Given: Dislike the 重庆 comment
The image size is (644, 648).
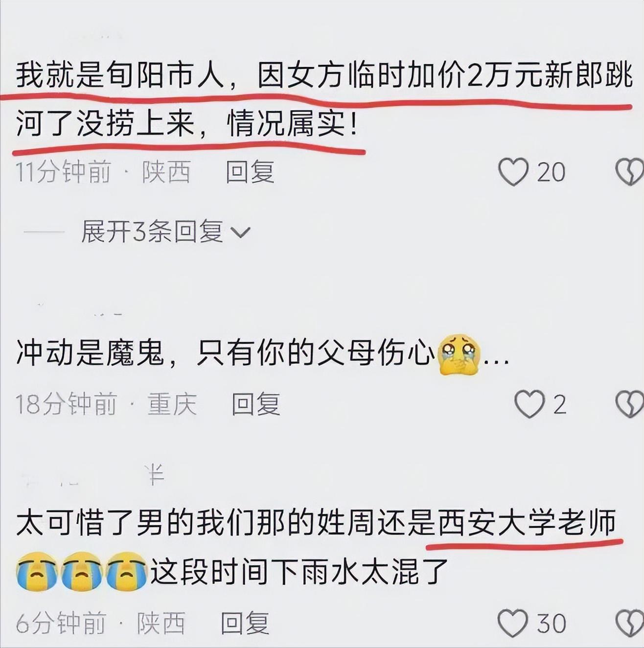Looking at the screenshot, I should click(x=630, y=404).
